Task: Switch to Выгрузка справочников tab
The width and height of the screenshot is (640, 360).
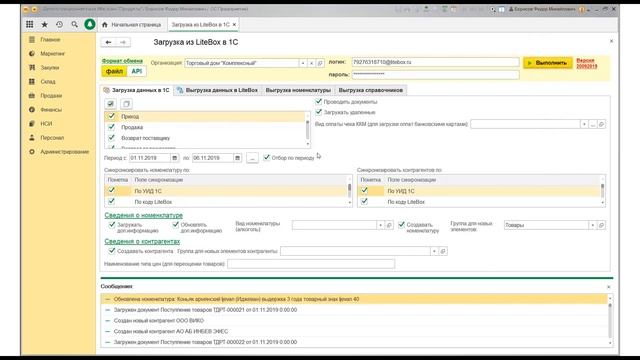Action: click(x=371, y=90)
